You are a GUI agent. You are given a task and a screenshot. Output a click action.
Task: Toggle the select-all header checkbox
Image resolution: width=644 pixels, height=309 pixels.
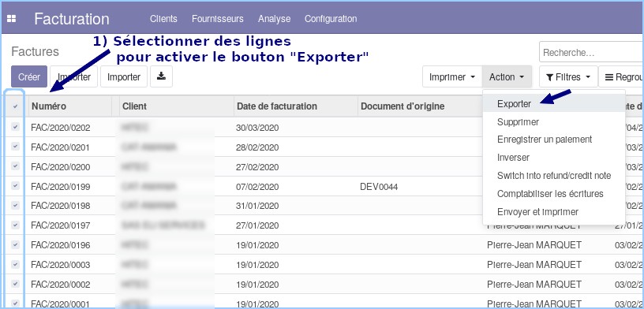(x=15, y=106)
